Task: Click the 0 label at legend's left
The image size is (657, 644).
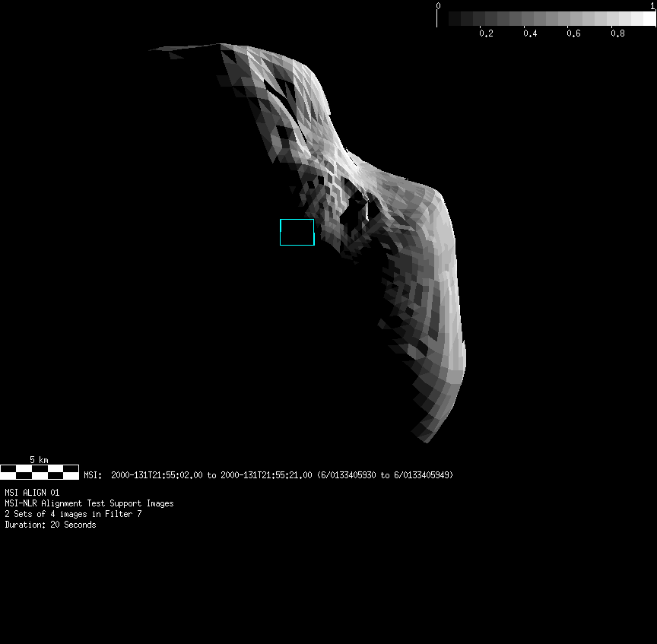Action: click(x=438, y=5)
